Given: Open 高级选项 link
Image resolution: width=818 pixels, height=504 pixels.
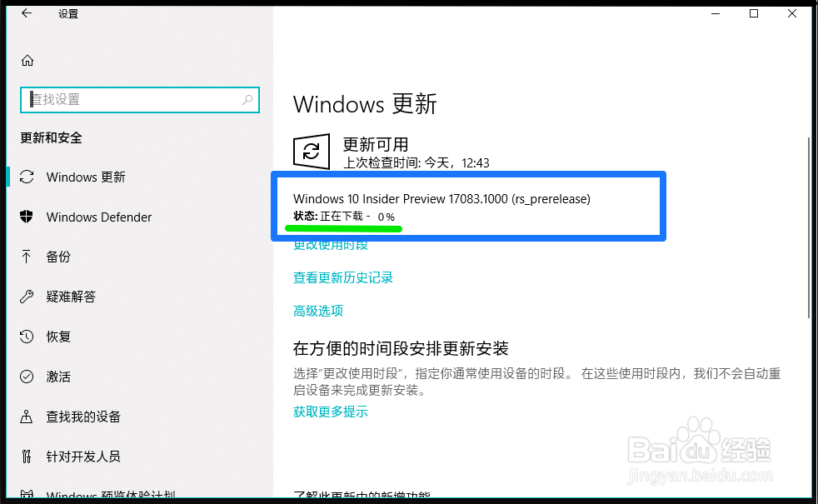Looking at the screenshot, I should [318, 311].
